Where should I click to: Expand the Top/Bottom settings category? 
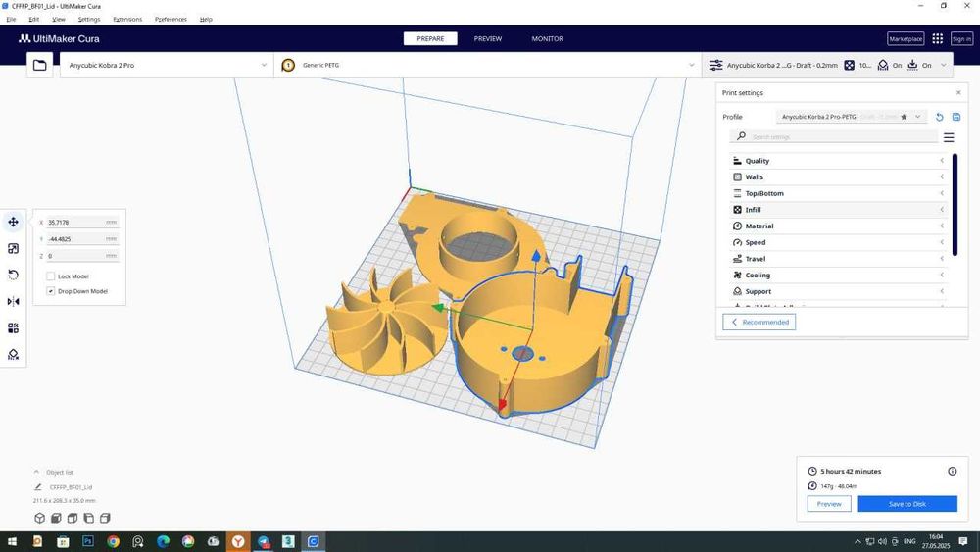(x=838, y=193)
